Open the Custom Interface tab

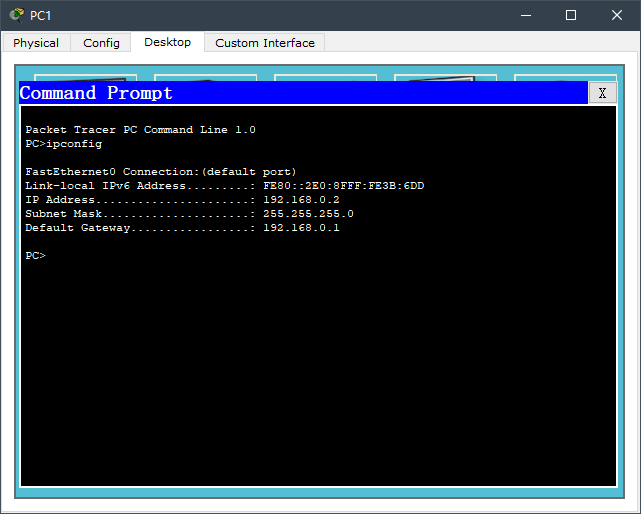(x=264, y=43)
